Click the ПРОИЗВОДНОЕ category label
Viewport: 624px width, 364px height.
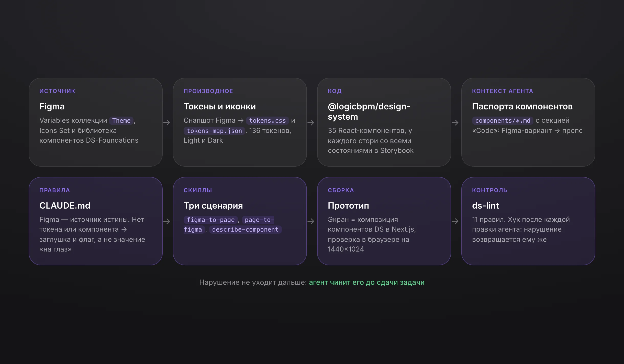coord(208,91)
